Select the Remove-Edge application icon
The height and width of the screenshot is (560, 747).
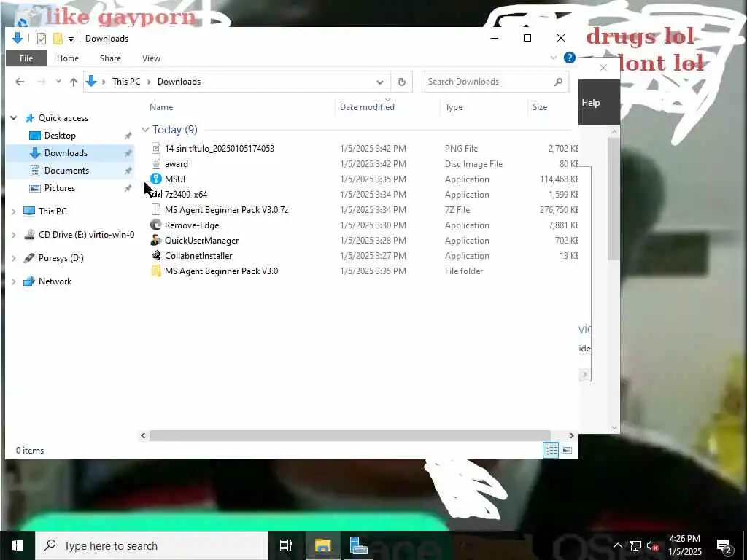point(156,225)
